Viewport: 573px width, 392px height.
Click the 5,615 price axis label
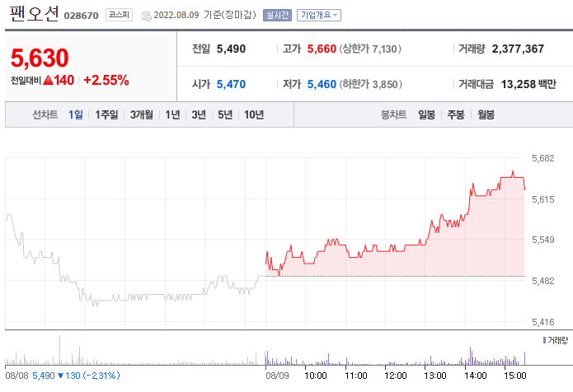(x=543, y=199)
